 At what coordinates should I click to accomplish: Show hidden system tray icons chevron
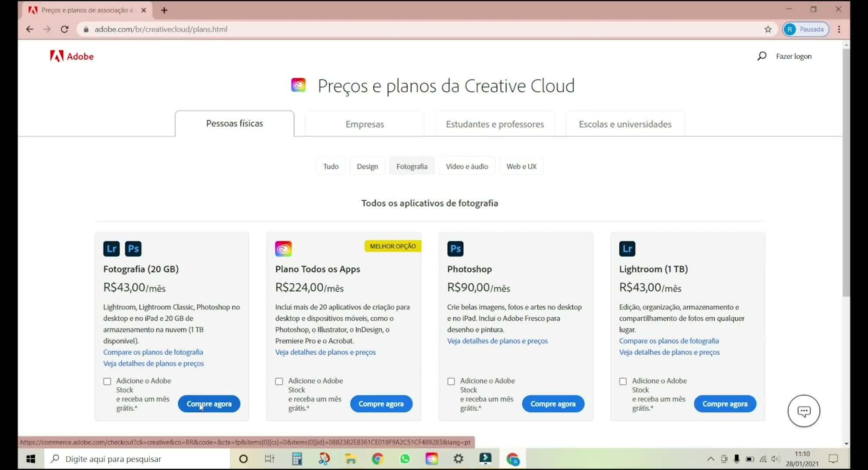710,459
